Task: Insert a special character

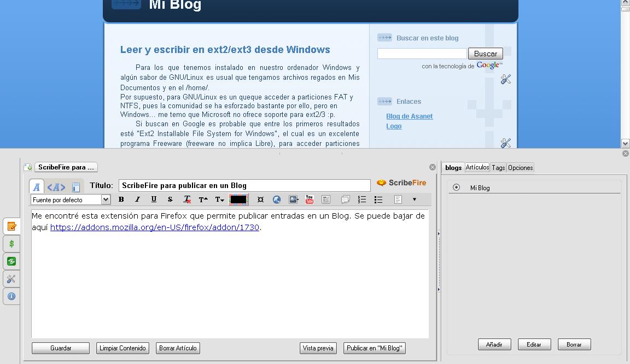Action: [x=260, y=199]
